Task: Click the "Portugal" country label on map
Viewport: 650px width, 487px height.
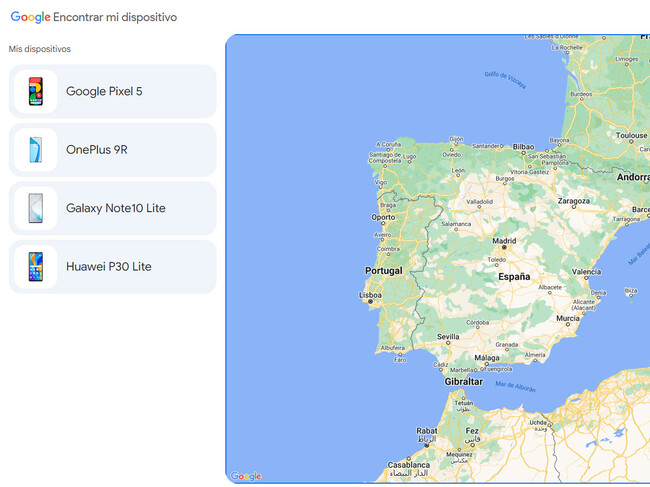Action: click(x=383, y=271)
